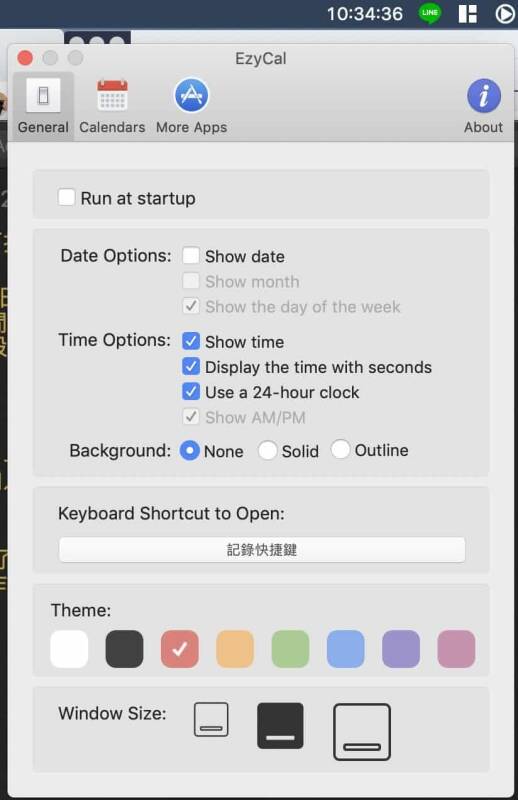Disable Display the time with seconds

coord(191,366)
